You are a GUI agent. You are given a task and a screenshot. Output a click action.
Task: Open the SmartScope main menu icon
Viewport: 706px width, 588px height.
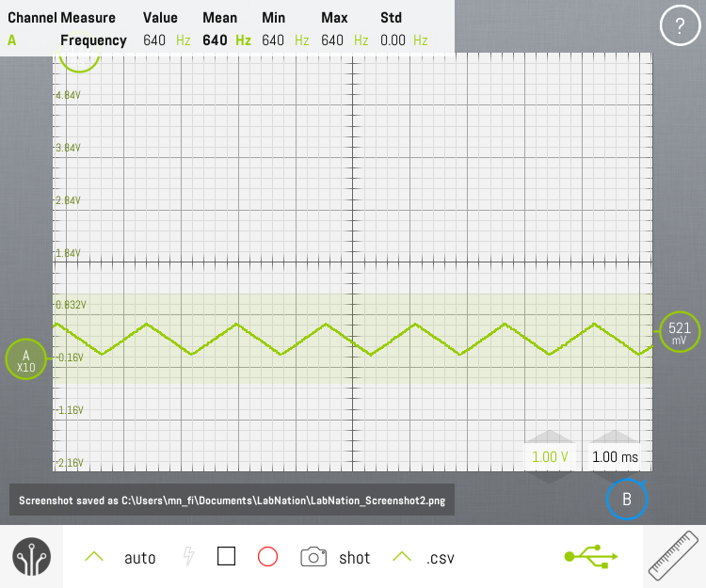click(x=31, y=557)
